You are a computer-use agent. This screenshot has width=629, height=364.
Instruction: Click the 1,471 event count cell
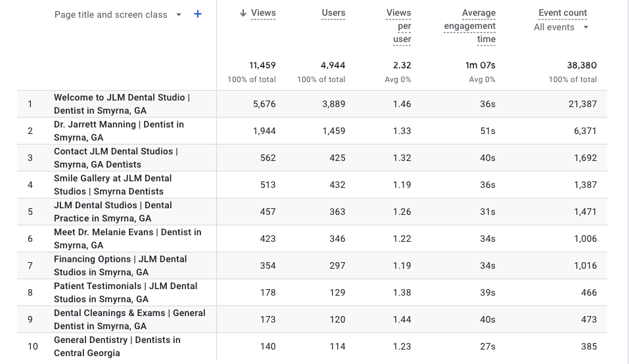(585, 212)
